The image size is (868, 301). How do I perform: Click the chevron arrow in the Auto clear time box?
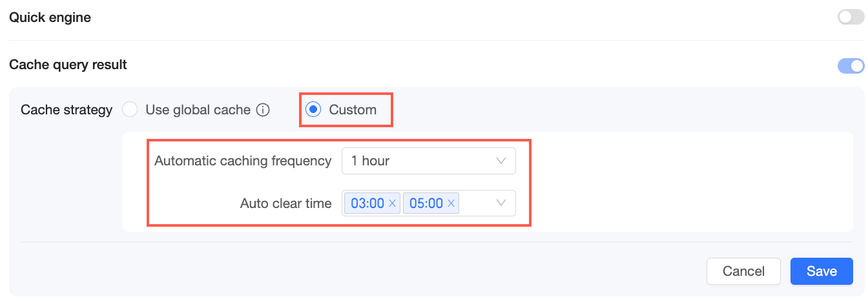(x=501, y=203)
